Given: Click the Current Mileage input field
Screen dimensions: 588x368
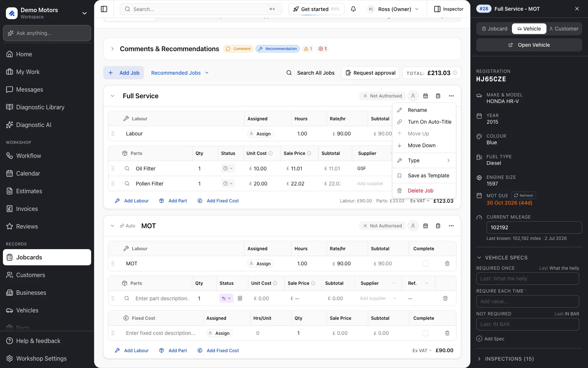Looking at the screenshot, I should 534,227.
